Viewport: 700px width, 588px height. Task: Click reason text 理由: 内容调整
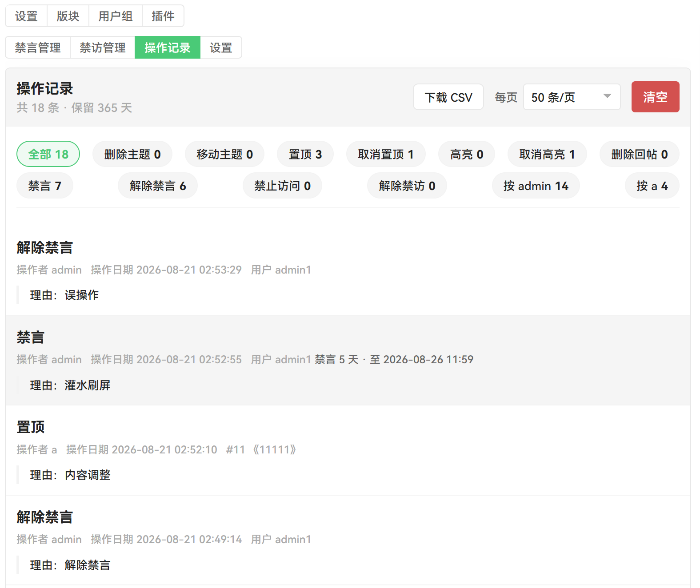point(70,475)
